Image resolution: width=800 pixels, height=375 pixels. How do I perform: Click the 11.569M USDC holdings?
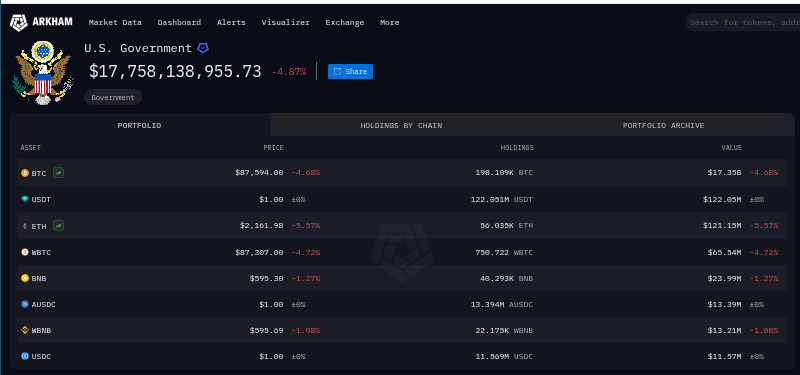(504, 356)
